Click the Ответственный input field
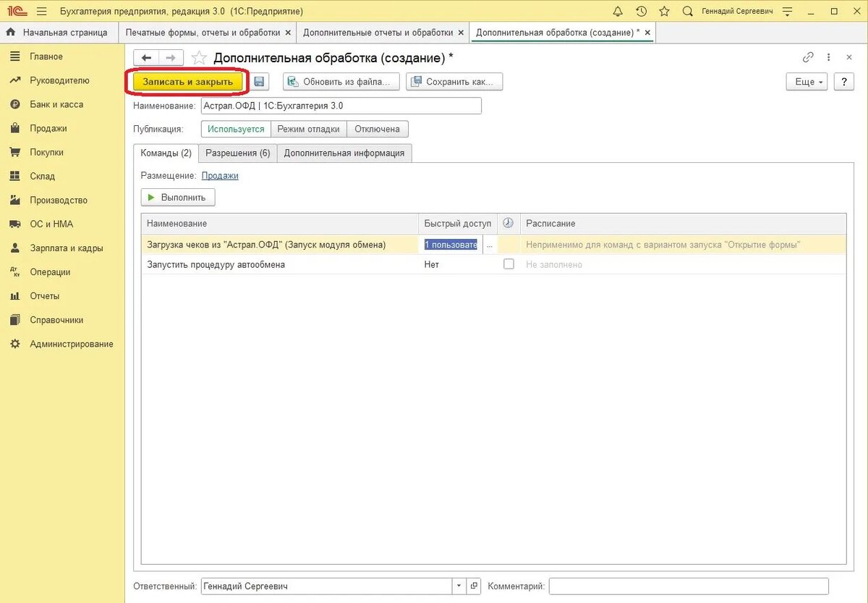Image resolution: width=868 pixels, height=603 pixels. (327, 586)
